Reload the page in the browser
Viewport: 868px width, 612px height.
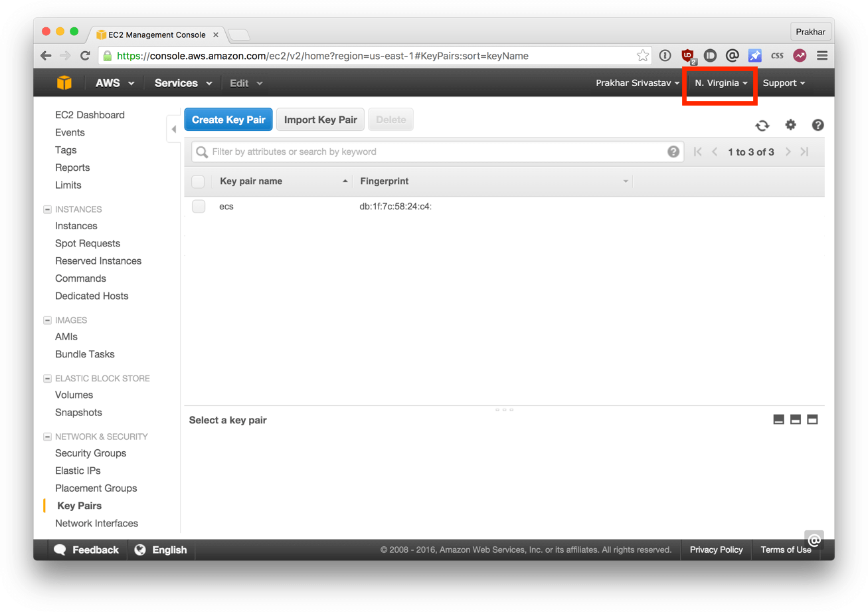(x=85, y=56)
